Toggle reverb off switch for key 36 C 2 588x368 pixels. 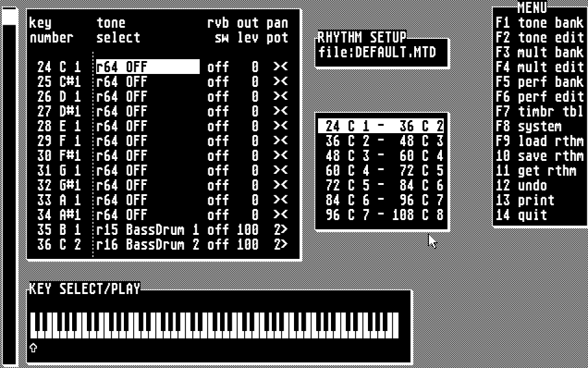pos(218,245)
